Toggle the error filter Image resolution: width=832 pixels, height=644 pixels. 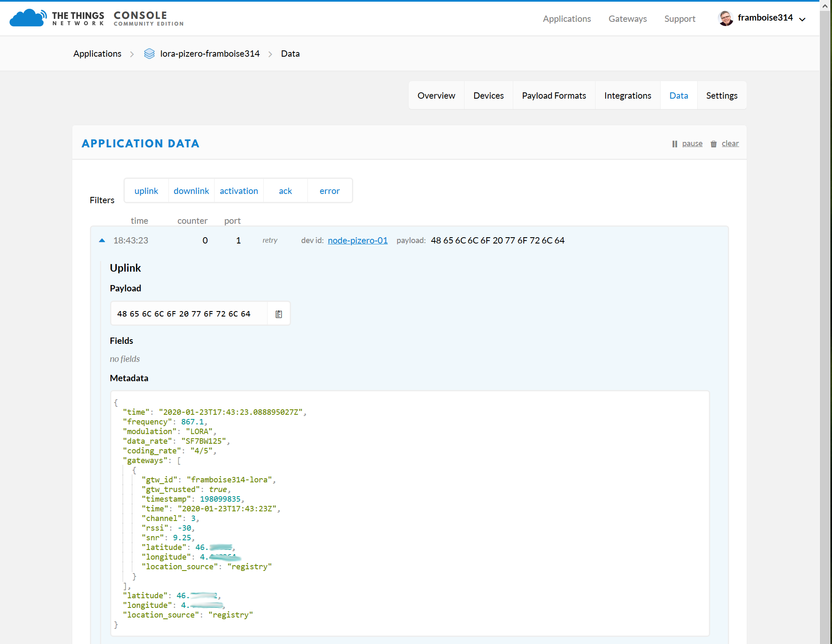coord(330,191)
